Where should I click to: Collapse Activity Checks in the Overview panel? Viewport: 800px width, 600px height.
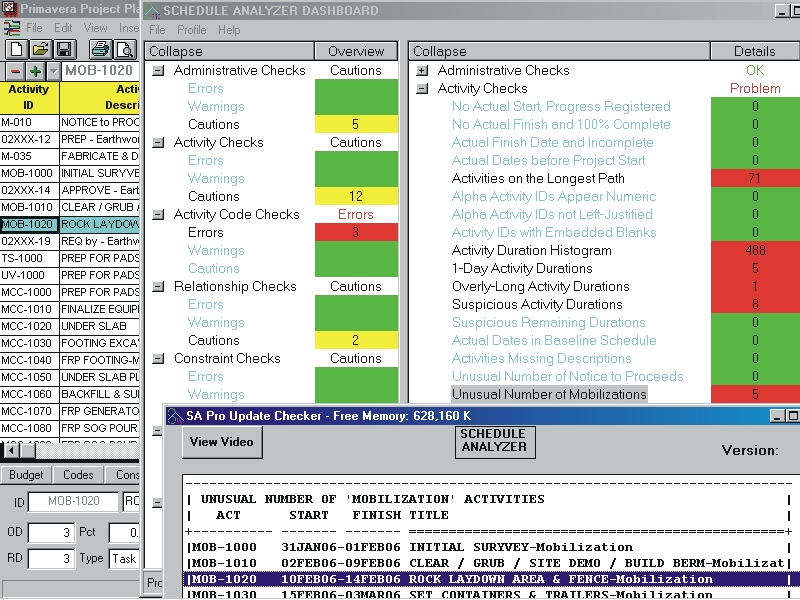(x=159, y=143)
